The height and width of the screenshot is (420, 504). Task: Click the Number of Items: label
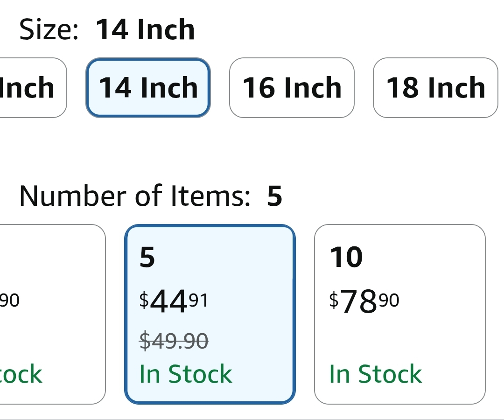(135, 196)
